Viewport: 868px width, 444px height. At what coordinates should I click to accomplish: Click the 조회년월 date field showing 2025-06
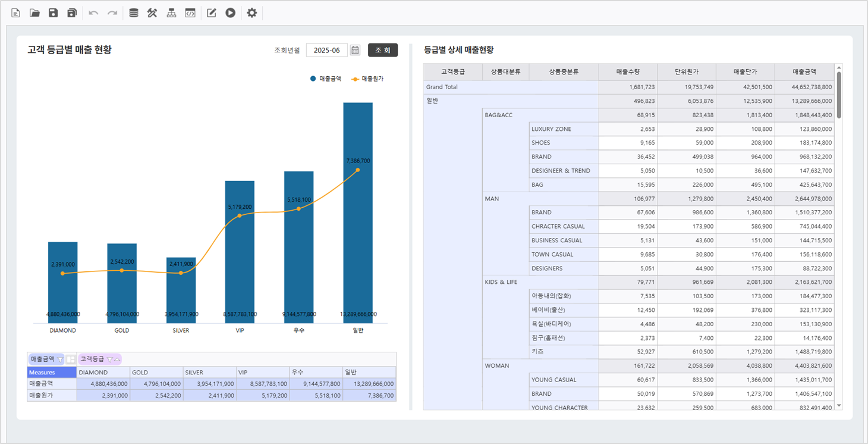pyautogui.click(x=327, y=50)
